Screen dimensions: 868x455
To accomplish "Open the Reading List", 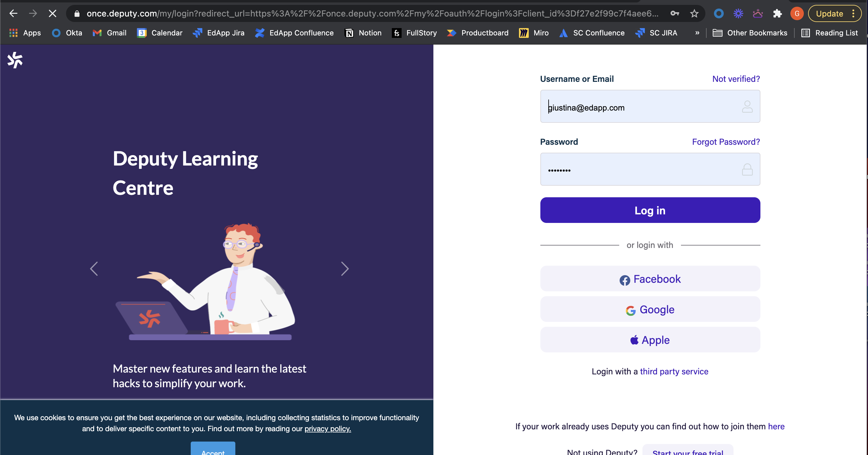I will pos(829,33).
